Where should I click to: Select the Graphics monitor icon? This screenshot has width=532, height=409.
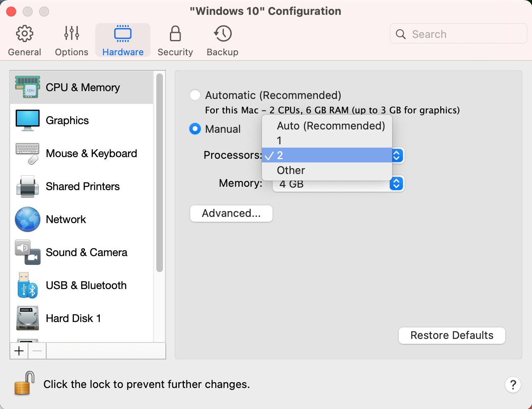[x=27, y=120]
